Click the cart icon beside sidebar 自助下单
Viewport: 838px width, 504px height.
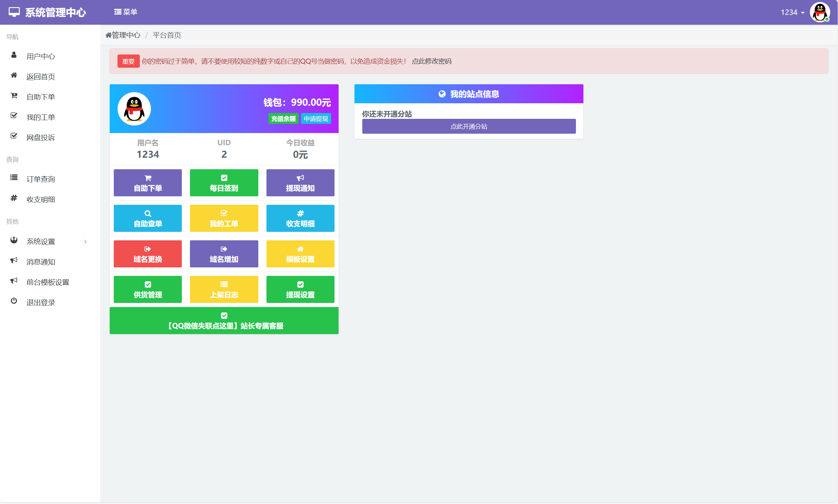[14, 96]
